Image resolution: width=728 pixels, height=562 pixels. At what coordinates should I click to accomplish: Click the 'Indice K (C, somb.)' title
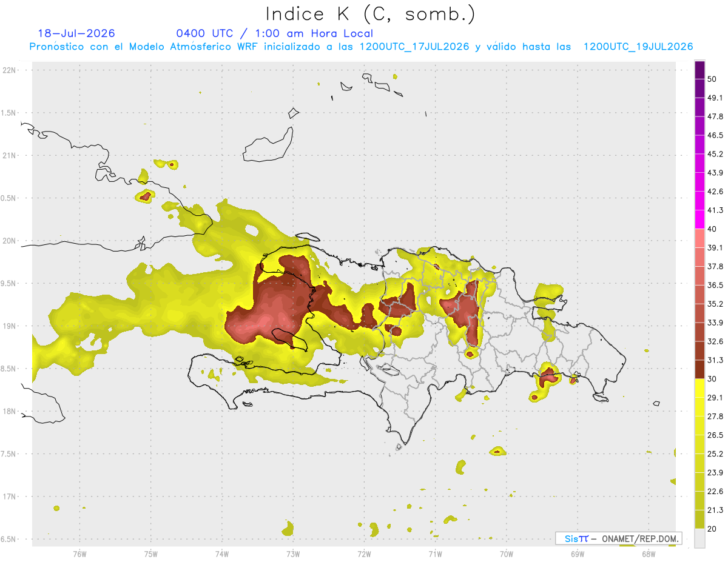pyautogui.click(x=370, y=14)
